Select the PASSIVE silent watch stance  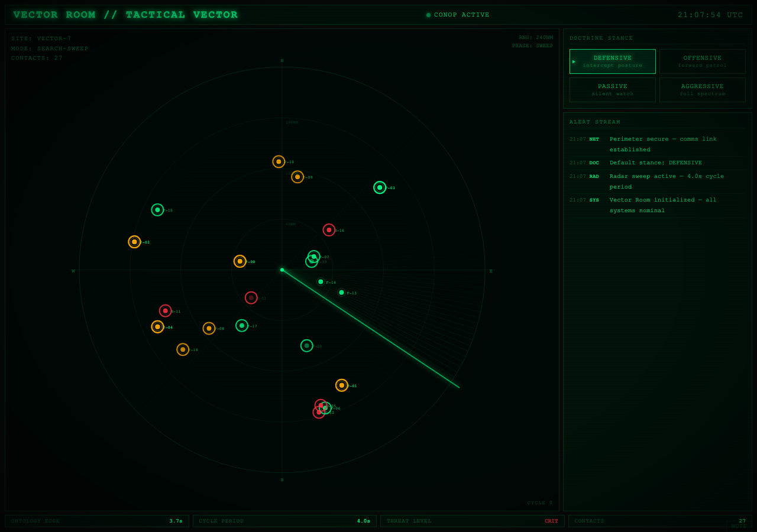click(613, 90)
